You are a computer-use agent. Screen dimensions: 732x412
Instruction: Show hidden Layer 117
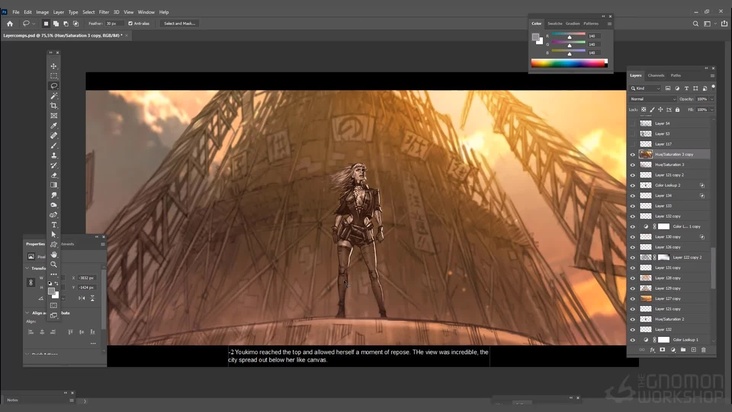pyautogui.click(x=633, y=144)
